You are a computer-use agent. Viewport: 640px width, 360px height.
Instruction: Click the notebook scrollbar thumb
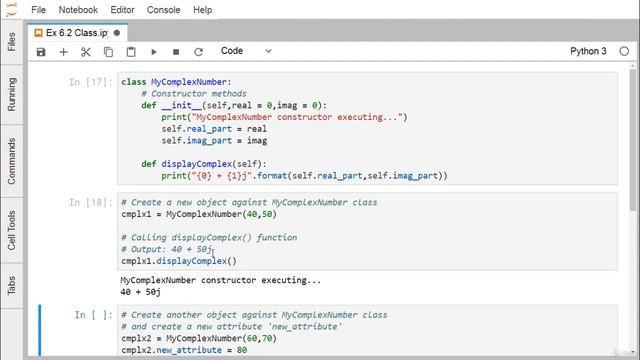point(633,139)
